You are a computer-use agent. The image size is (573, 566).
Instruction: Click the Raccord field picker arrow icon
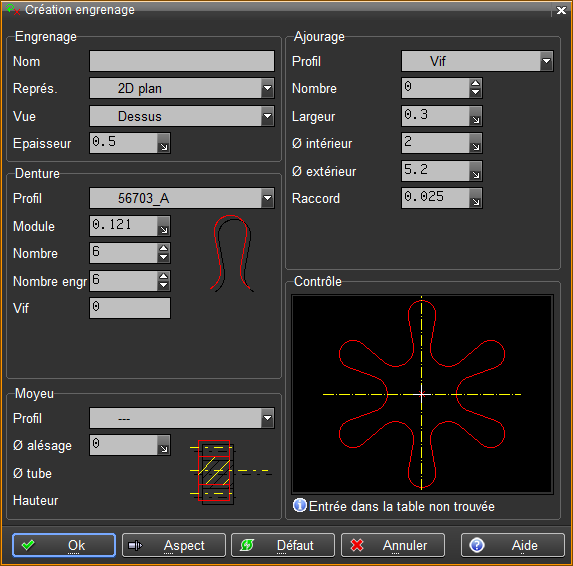pyautogui.click(x=475, y=198)
